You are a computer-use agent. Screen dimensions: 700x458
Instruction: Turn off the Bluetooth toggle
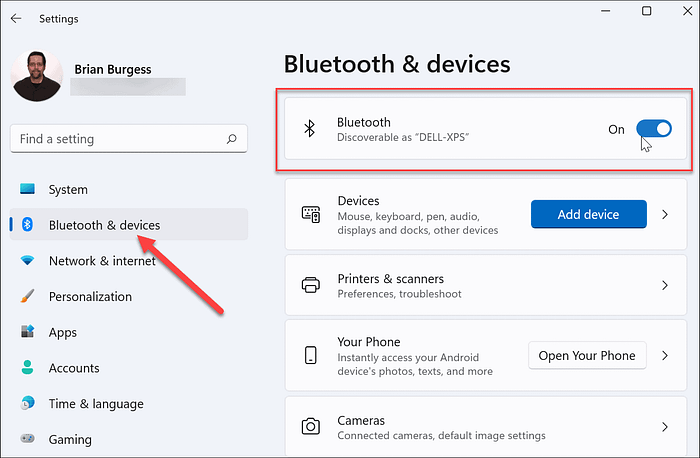pos(654,129)
